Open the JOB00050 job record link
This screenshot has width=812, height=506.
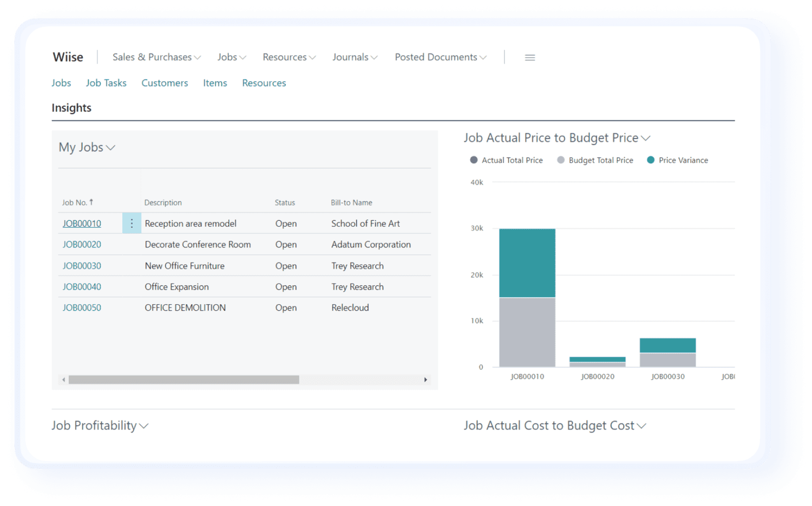[81, 307]
